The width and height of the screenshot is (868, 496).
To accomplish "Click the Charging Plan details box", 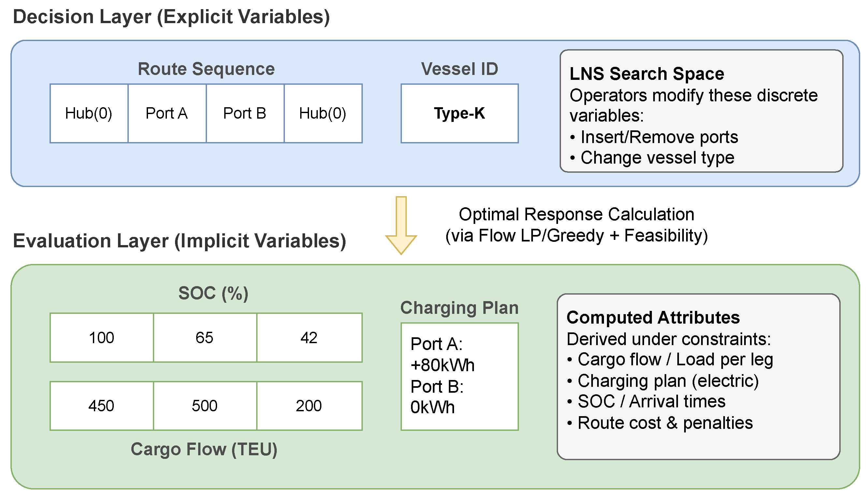I will point(460,376).
